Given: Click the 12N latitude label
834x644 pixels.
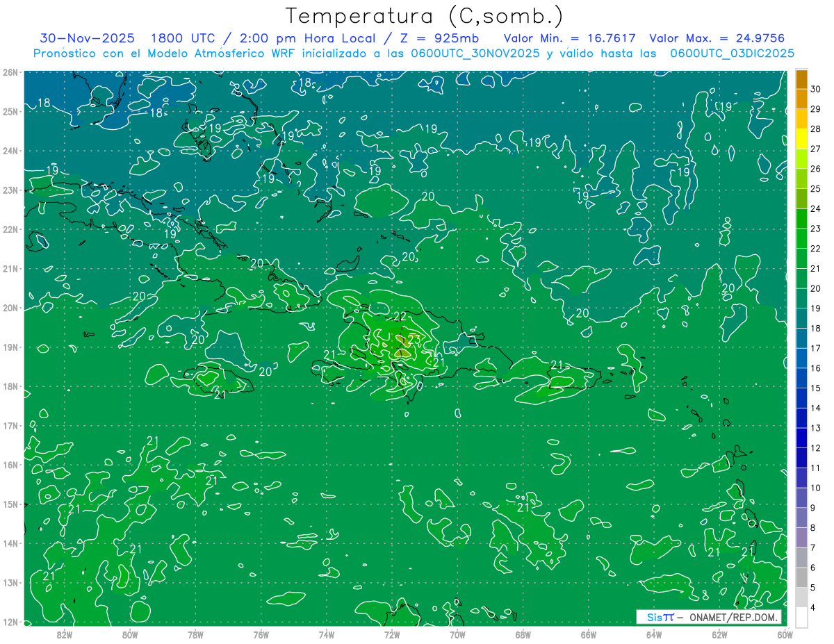Looking at the screenshot, I should (10, 622).
